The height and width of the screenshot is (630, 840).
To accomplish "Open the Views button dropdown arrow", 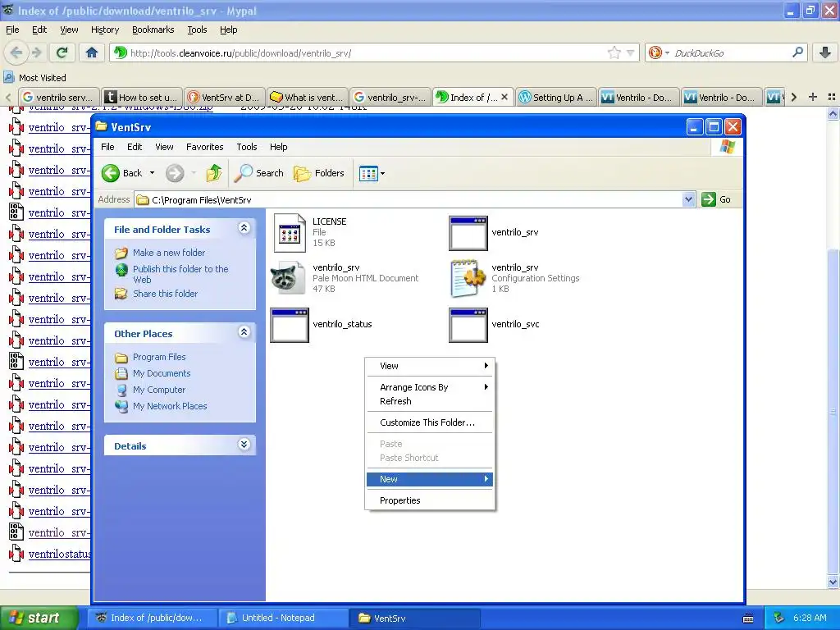I will coord(382,174).
